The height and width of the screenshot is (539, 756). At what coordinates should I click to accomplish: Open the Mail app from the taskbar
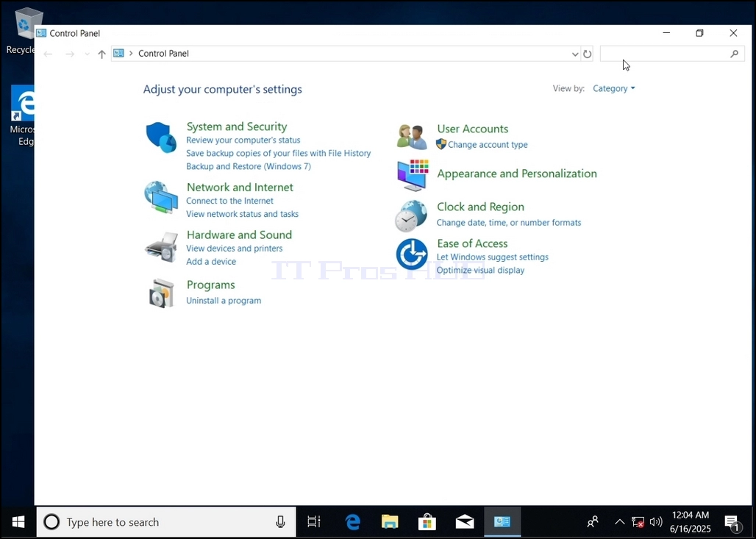point(465,521)
